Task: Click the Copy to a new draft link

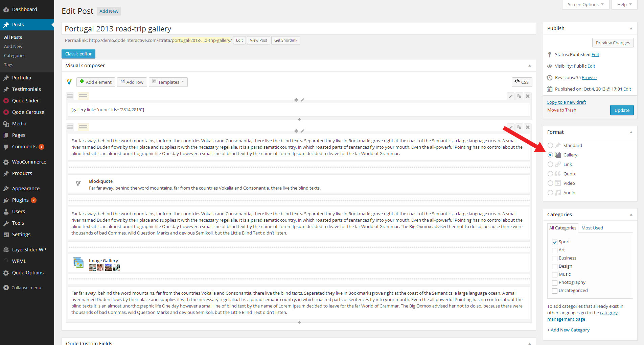Action: 566,102
